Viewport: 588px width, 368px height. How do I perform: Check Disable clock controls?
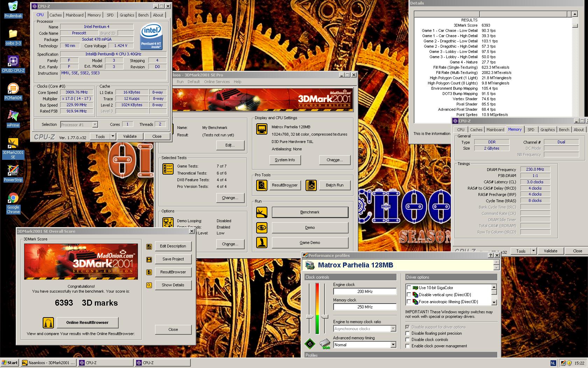[407, 340]
